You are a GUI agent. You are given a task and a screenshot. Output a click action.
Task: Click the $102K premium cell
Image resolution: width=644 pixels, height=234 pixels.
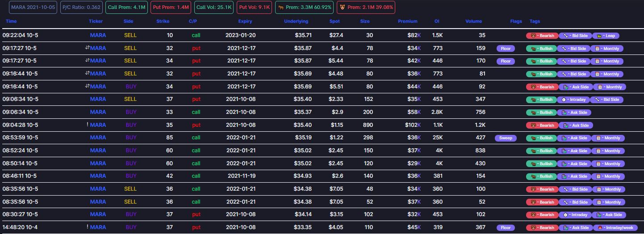click(413, 125)
